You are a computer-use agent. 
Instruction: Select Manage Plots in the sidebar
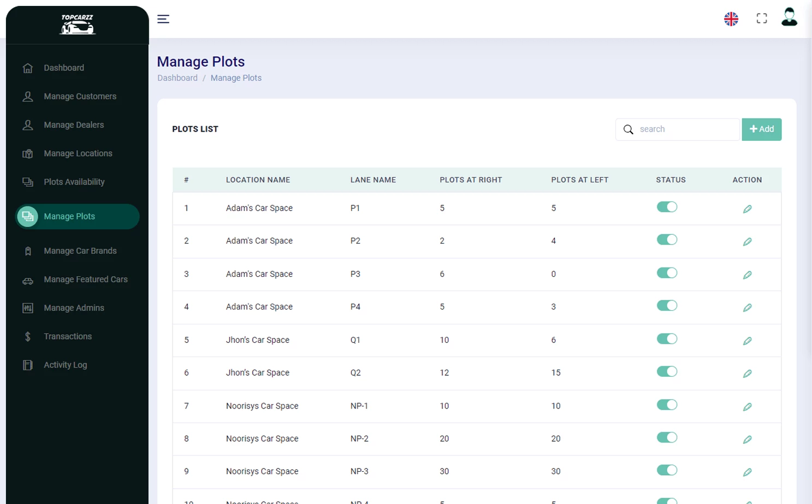point(69,216)
